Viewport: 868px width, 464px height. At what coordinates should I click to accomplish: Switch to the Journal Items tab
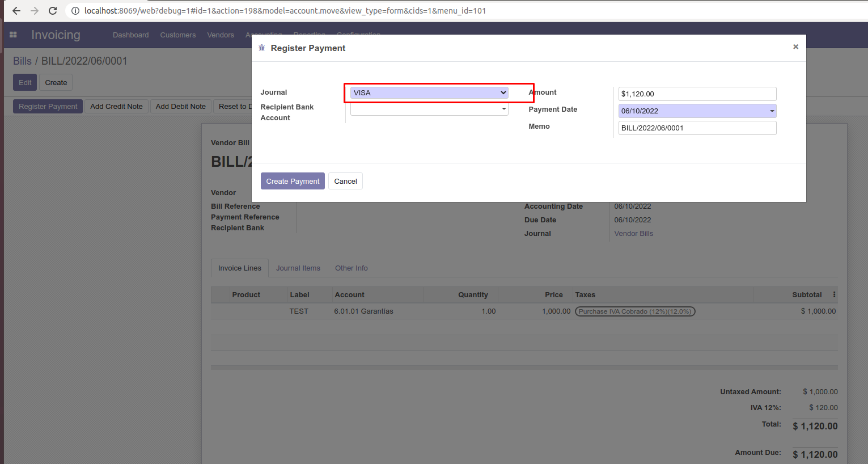coord(298,268)
